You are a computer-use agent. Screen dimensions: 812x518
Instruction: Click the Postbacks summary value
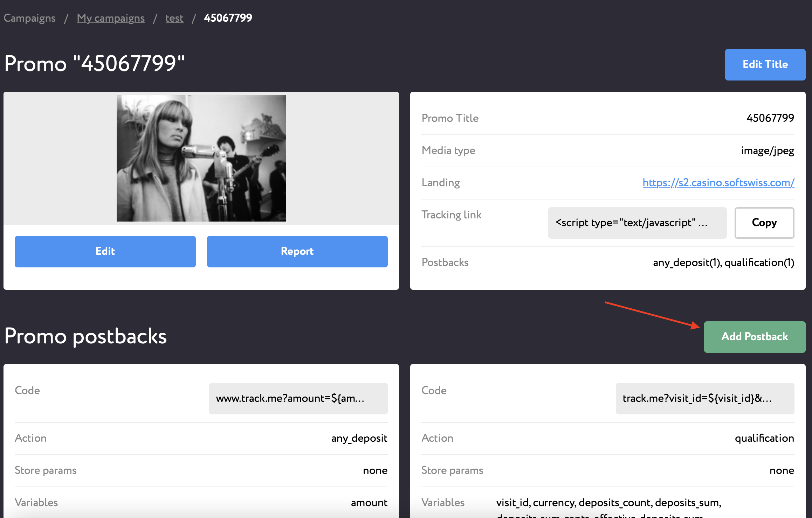coord(723,262)
